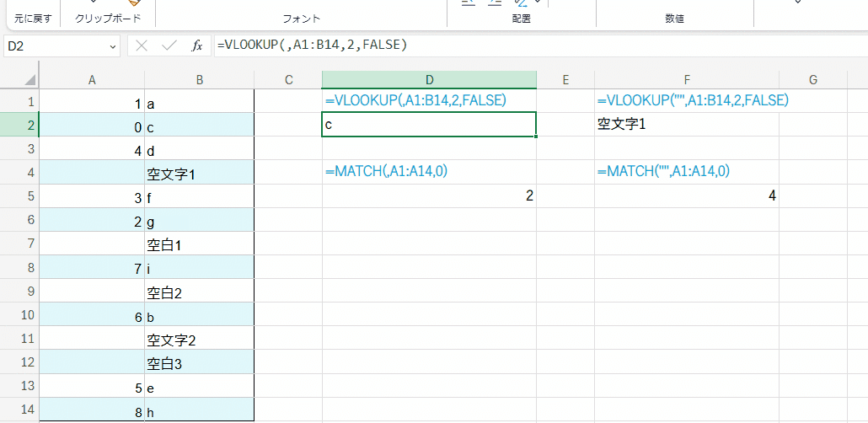Select column G header
868x423 pixels.
(x=812, y=80)
